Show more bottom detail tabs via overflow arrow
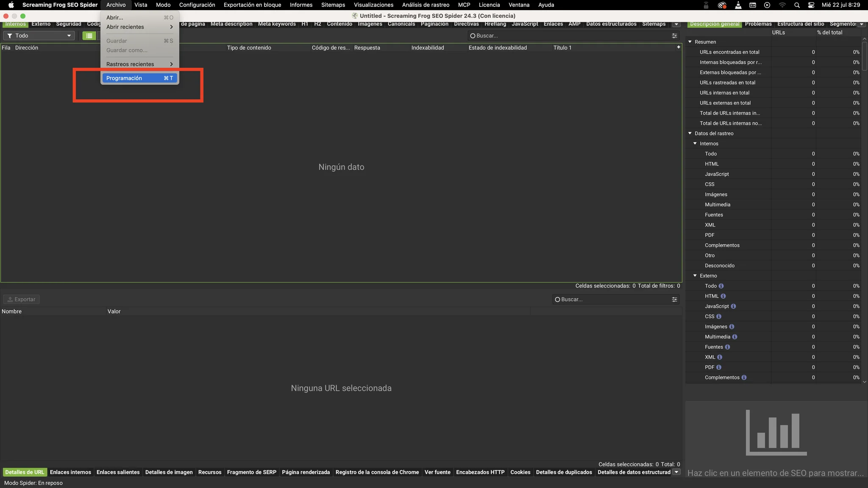Screen dimensions: 868x488 (x=676, y=472)
